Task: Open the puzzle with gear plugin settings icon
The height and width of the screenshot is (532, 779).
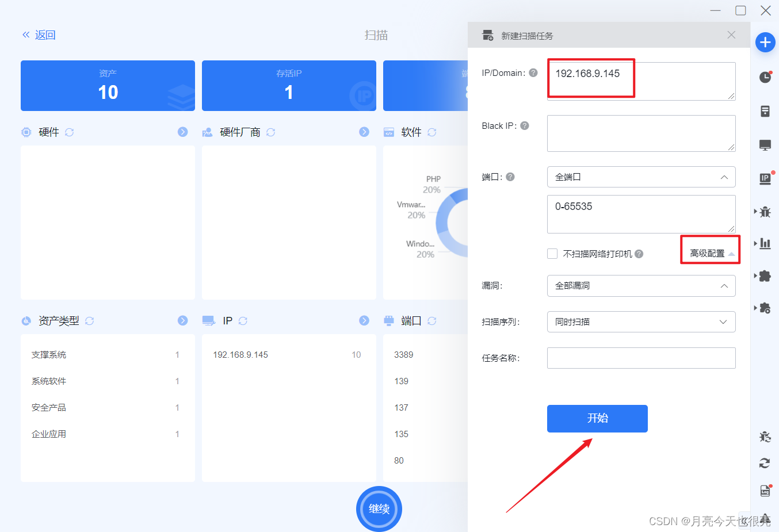Action: point(765,308)
